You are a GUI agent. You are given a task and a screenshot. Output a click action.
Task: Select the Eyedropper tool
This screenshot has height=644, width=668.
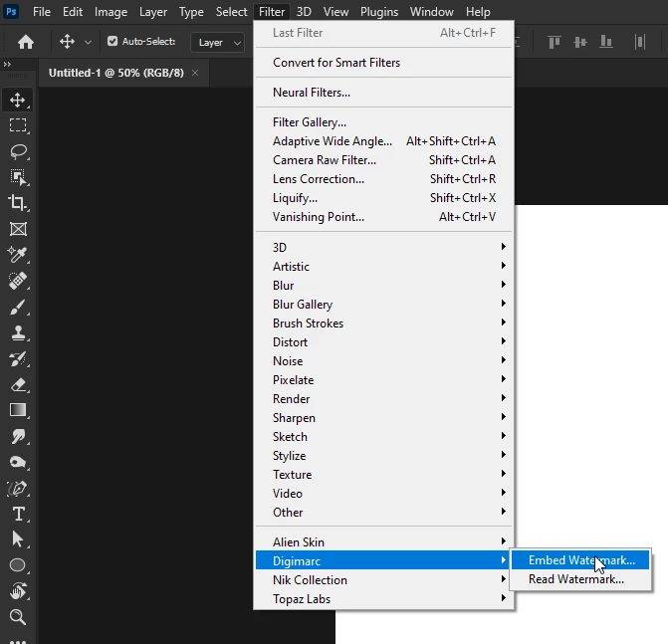coord(18,254)
